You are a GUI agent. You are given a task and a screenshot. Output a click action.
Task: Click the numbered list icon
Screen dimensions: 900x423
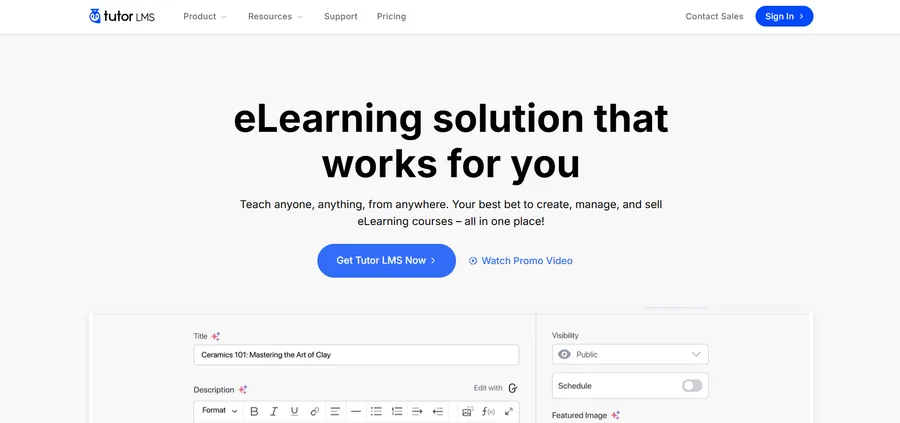(397, 412)
